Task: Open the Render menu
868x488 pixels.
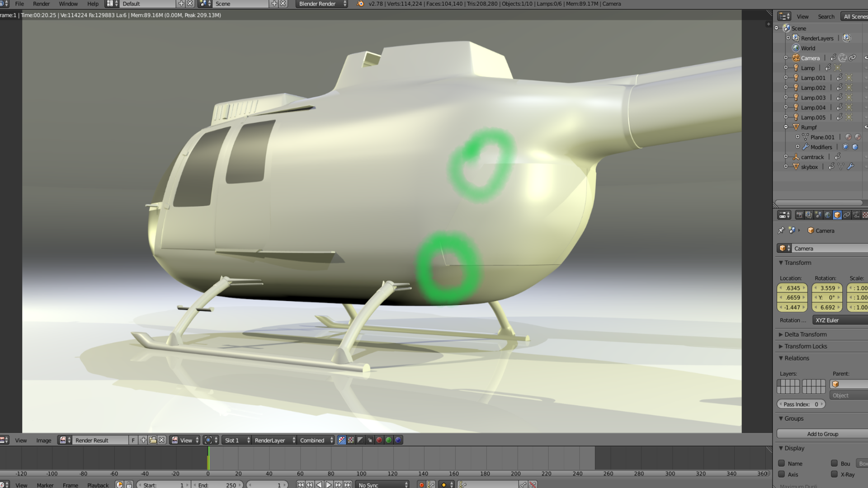Action: (x=41, y=4)
